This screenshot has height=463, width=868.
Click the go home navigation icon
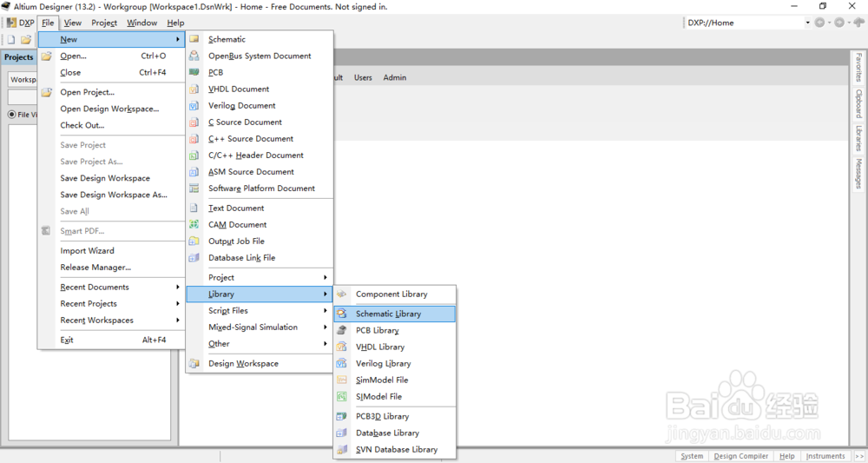[858, 23]
